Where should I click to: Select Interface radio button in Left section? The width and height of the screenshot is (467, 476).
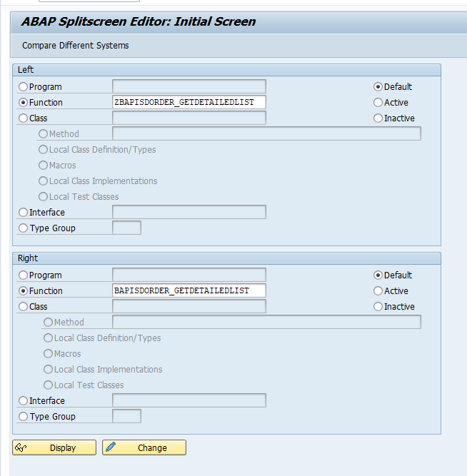tap(24, 213)
